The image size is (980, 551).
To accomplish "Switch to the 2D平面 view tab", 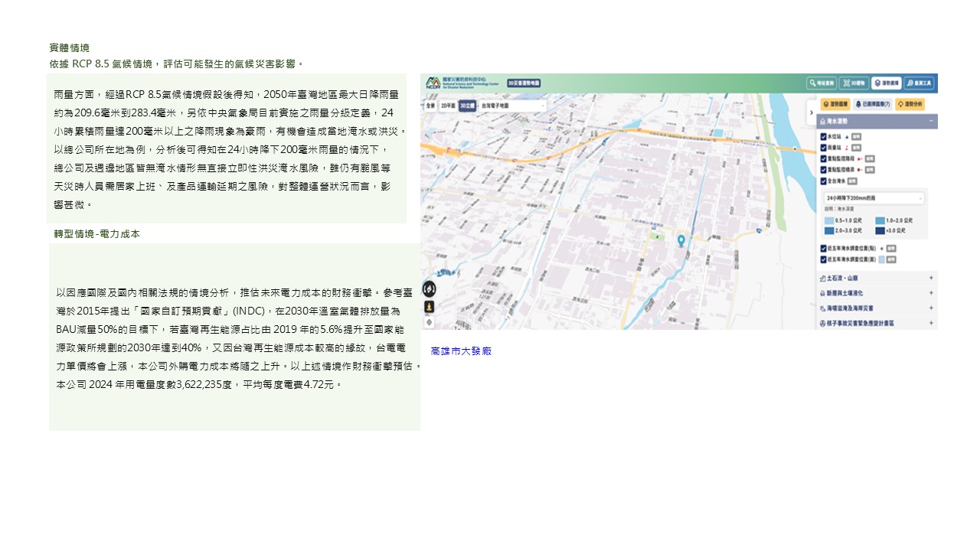I will [448, 106].
